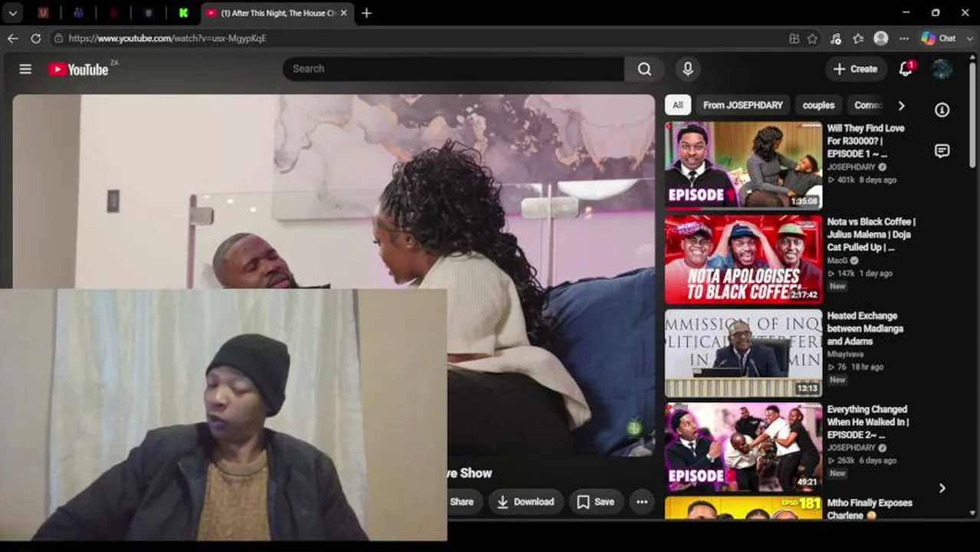Reload the page with the refresh icon

tap(35, 38)
